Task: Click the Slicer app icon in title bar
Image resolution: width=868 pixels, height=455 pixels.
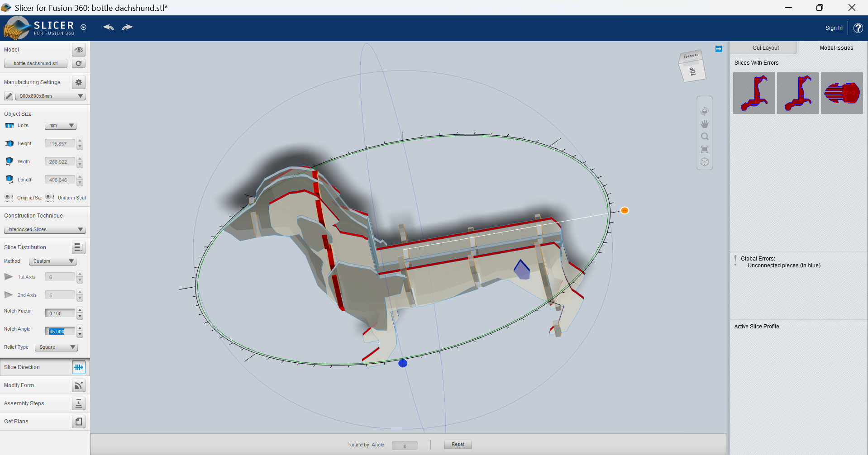Action: [6, 8]
